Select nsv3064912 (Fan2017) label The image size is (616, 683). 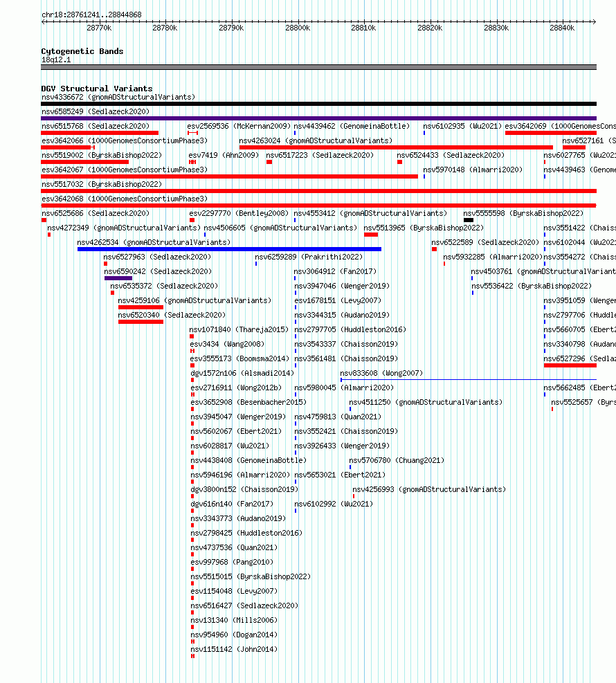[x=335, y=271]
